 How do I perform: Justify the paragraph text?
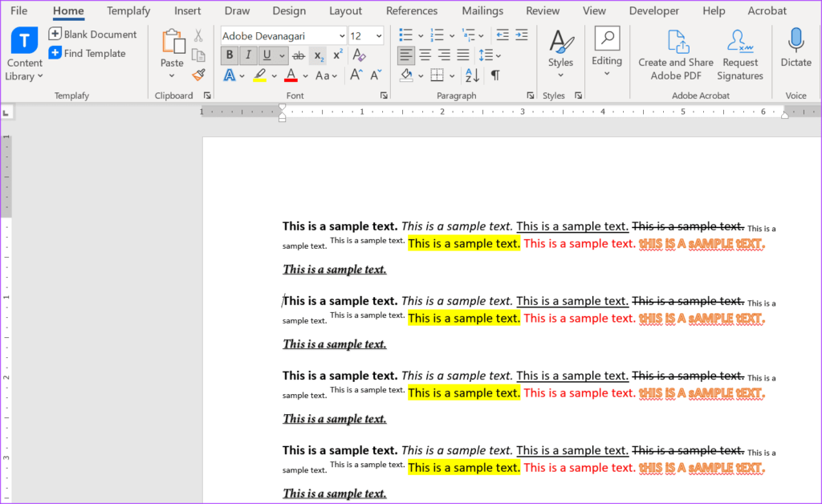(463, 55)
